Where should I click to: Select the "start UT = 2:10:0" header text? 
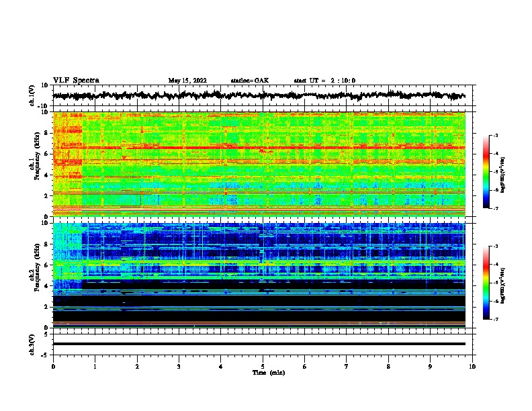324,81
